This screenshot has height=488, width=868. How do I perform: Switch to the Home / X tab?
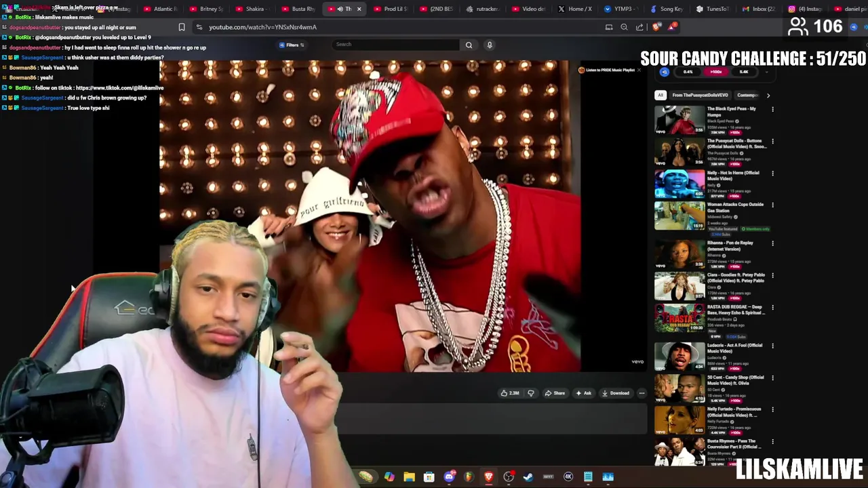(575, 9)
